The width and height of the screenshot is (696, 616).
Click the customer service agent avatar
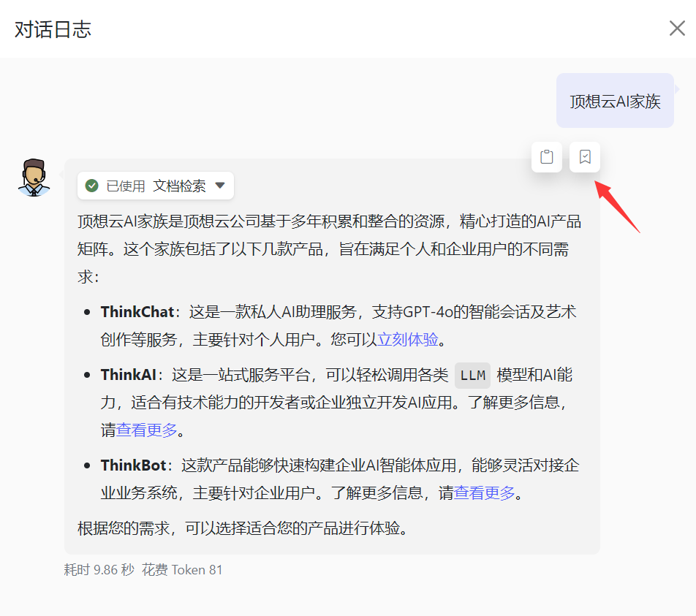[34, 178]
